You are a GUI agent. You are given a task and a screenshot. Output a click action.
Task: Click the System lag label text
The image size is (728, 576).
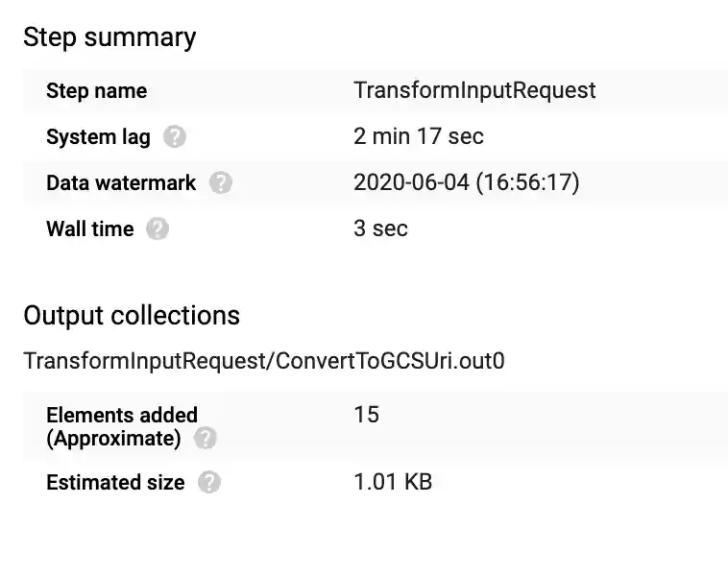pyautogui.click(x=98, y=137)
